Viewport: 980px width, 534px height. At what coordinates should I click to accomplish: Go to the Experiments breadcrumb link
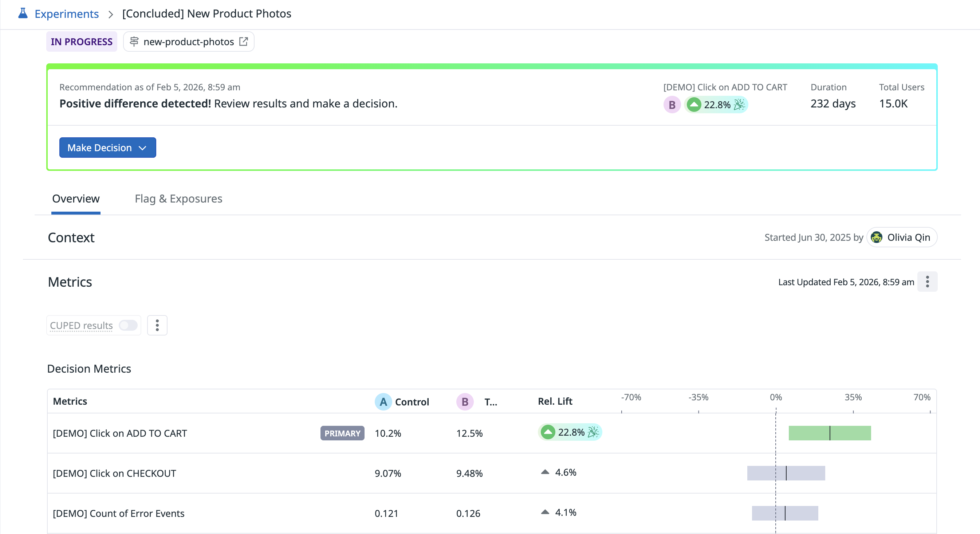coord(67,14)
